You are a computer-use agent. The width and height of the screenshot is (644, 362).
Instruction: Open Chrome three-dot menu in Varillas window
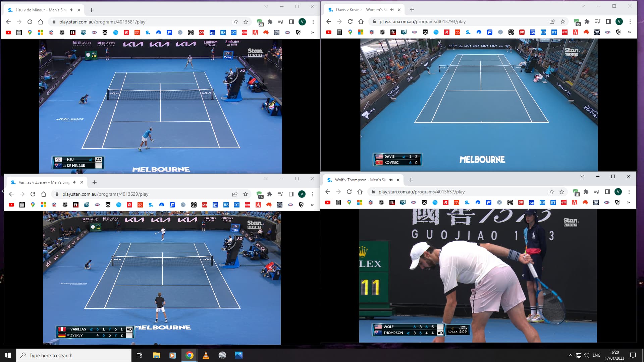pyautogui.click(x=313, y=194)
